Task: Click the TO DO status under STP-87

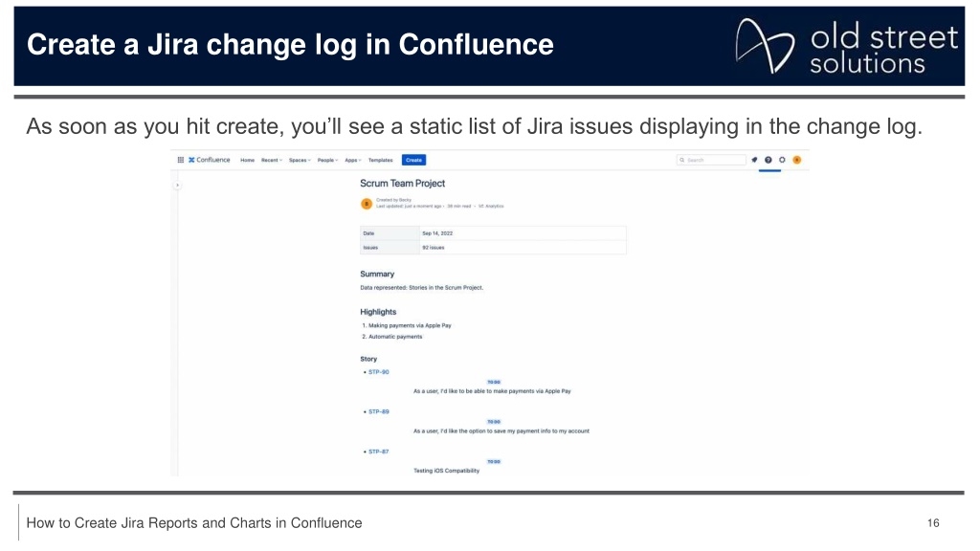Action: [x=494, y=462]
